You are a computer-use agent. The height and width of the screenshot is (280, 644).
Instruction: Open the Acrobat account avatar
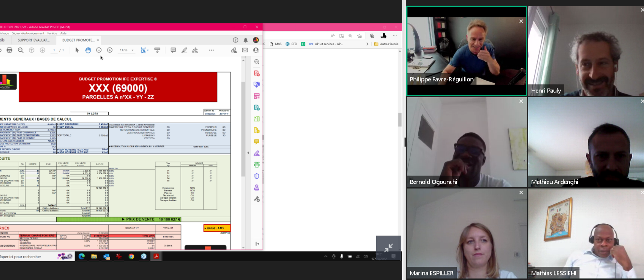click(x=256, y=40)
